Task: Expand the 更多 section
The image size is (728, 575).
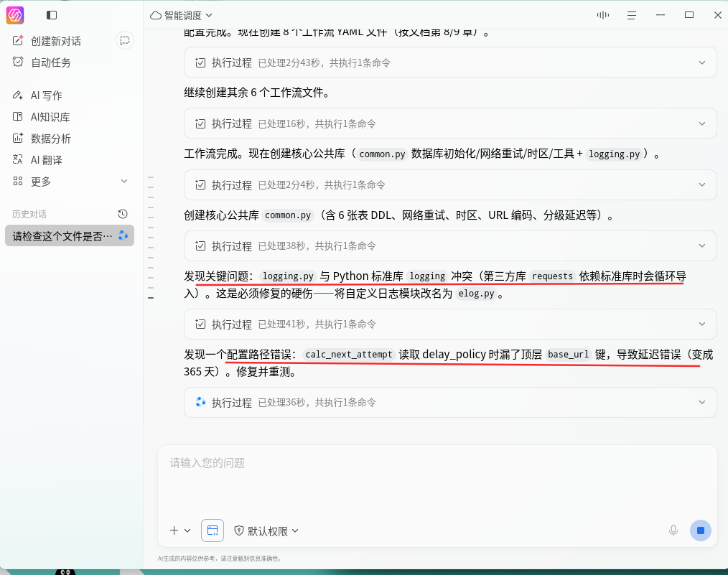Action: [x=70, y=181]
